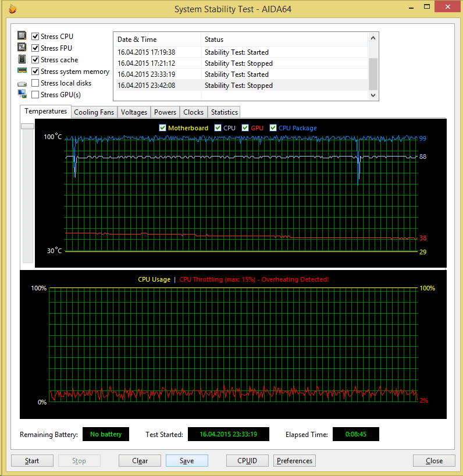Click the RAM module icon beside Stress system memory
The width and height of the screenshot is (463, 476).
22,70
